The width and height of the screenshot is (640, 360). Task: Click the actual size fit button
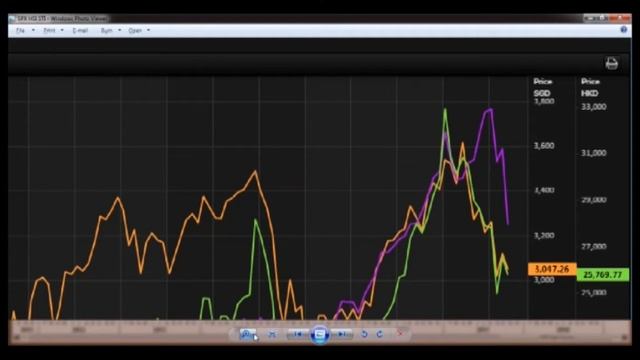point(272,334)
